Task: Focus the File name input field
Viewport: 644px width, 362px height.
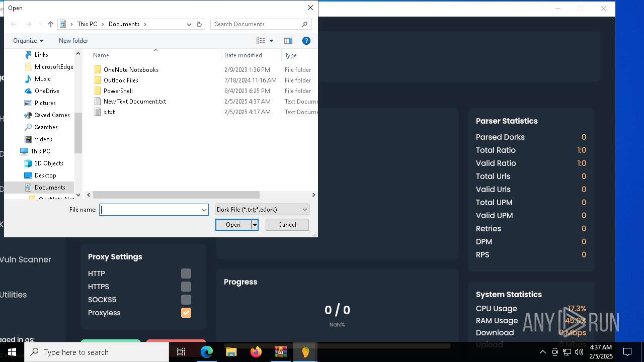Action: [x=150, y=210]
